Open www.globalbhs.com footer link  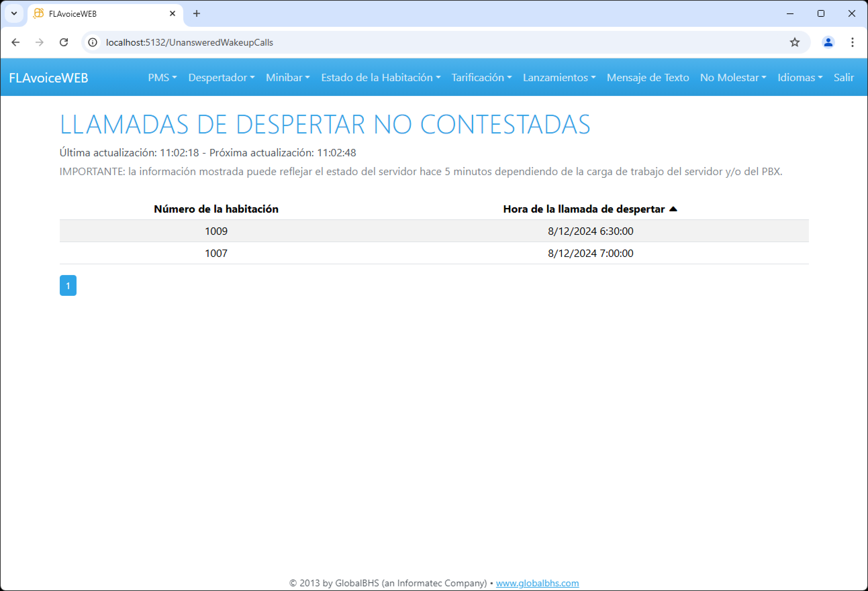[537, 583]
